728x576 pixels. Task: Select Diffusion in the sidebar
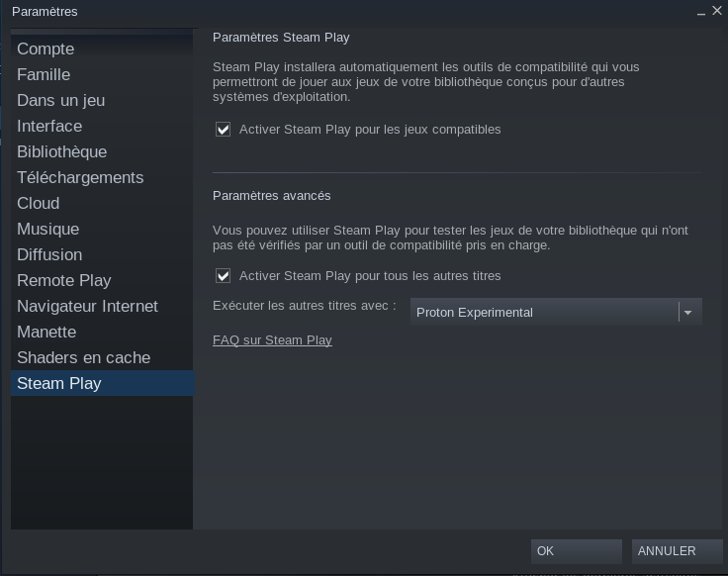pos(49,254)
